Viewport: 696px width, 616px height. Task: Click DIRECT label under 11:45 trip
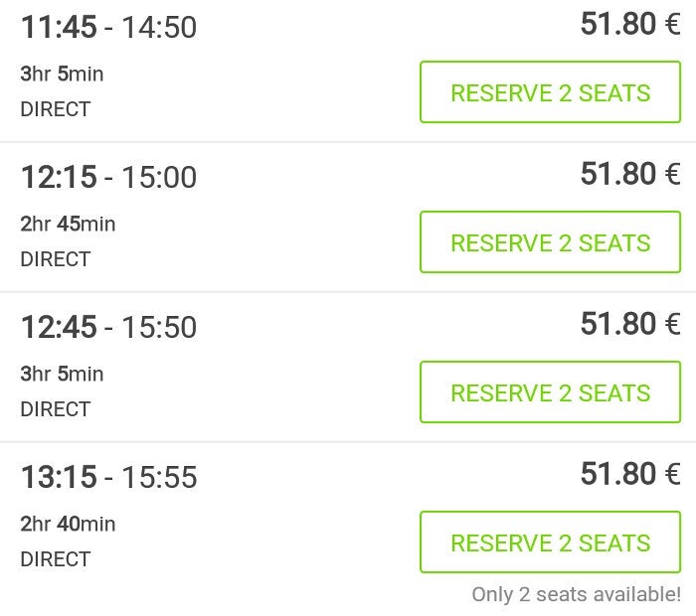click(55, 109)
